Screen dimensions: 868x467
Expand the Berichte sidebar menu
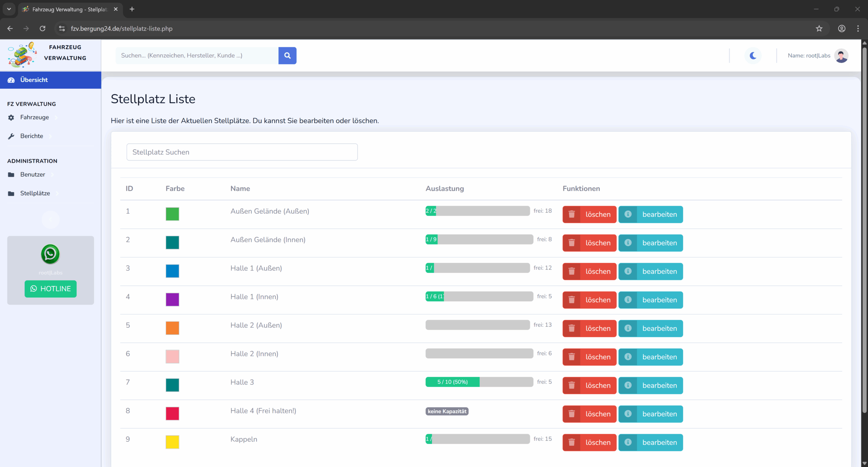pyautogui.click(x=32, y=136)
